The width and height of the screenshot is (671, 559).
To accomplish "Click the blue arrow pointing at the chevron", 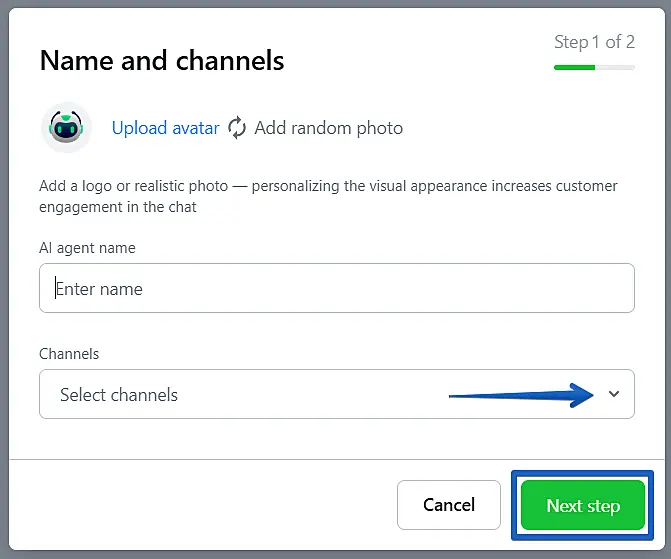I will point(520,395).
